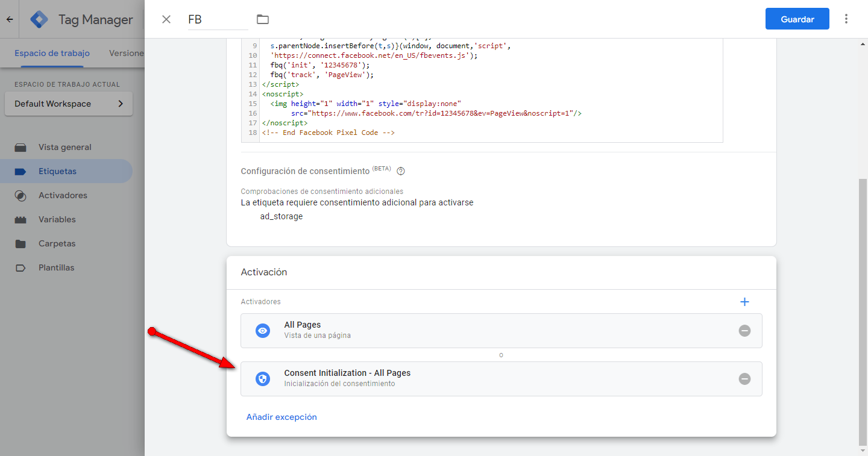Open Vista general in sidebar
Image resolution: width=868 pixels, height=456 pixels.
(65, 147)
